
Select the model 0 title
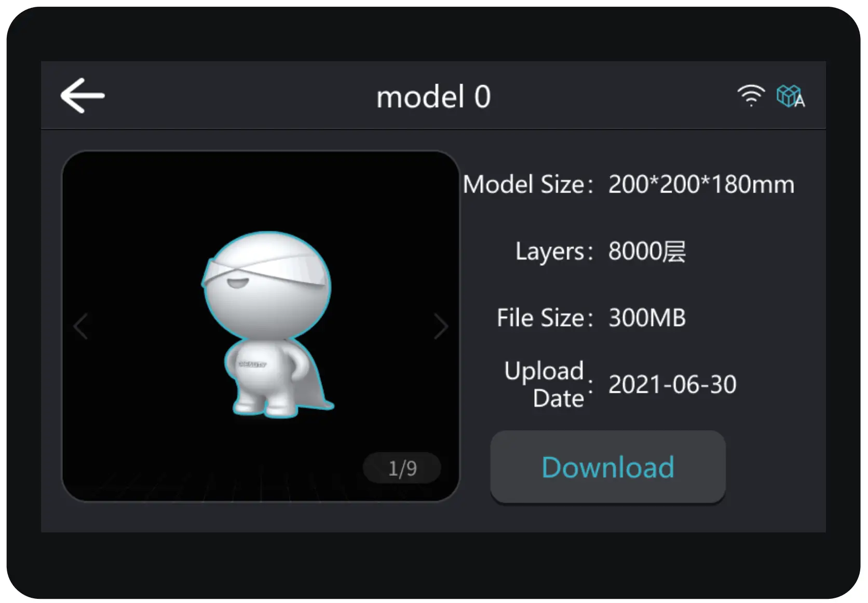coord(434,97)
